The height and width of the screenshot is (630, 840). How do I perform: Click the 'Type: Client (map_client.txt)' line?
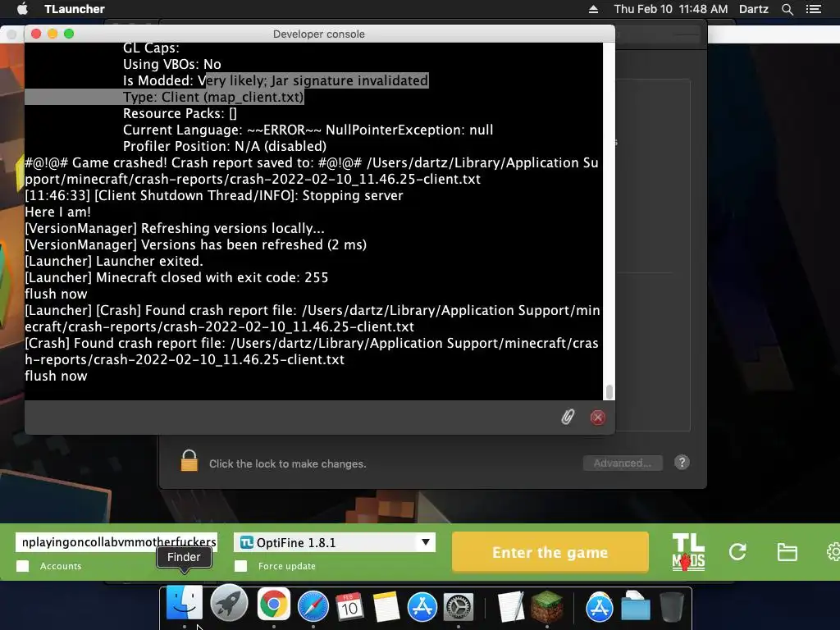pos(213,97)
